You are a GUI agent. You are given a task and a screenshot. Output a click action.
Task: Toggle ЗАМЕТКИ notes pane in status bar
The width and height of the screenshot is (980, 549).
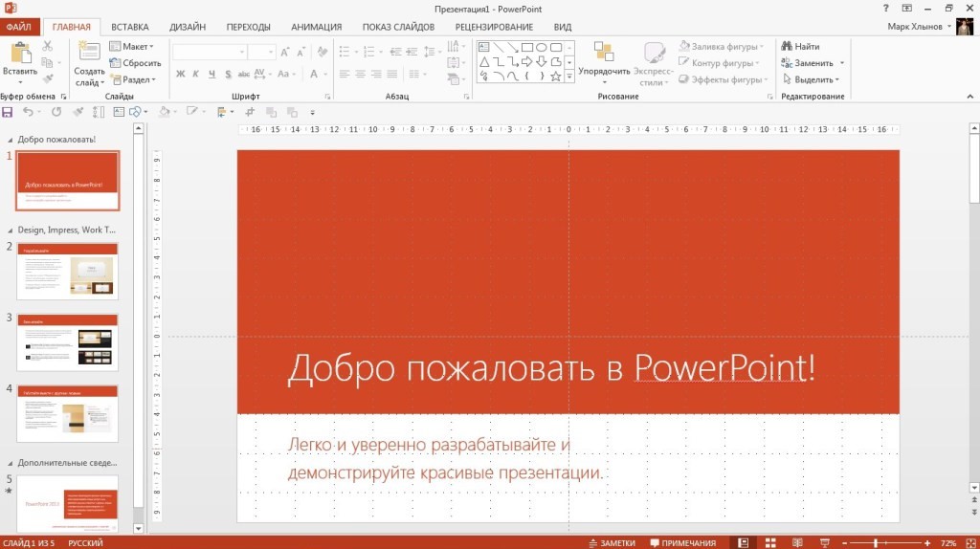point(612,542)
